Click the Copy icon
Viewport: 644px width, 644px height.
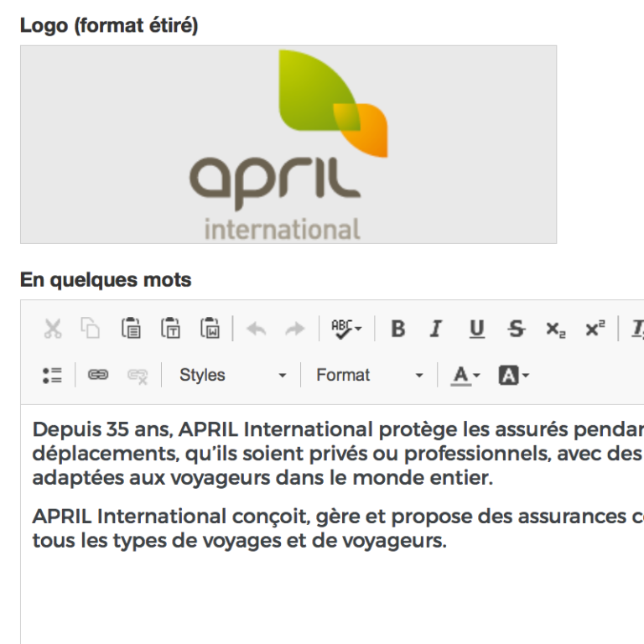click(x=91, y=329)
